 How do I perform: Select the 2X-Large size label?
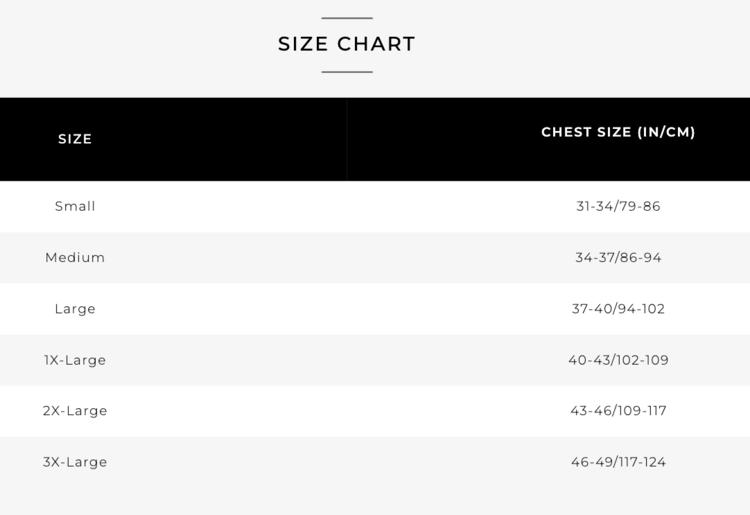[75, 411]
